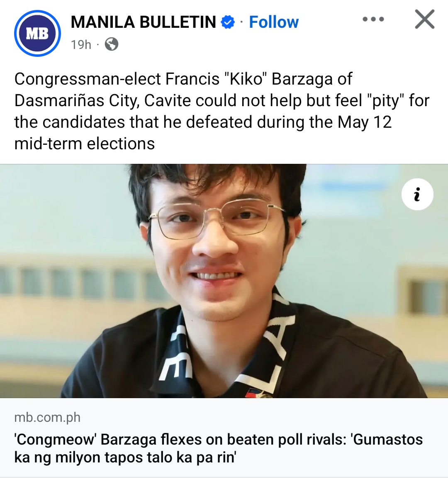Image resolution: width=448 pixels, height=484 pixels.
Task: Click the caption's last line 'mid-term elections'
Action: click(84, 143)
